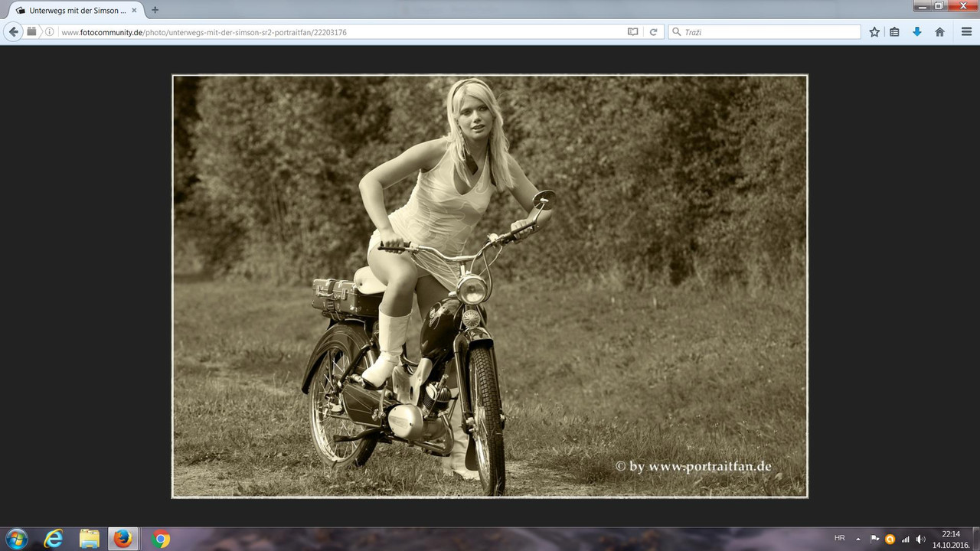980x551 pixels.
Task: View network signal connections in the tray
Action: (x=906, y=539)
